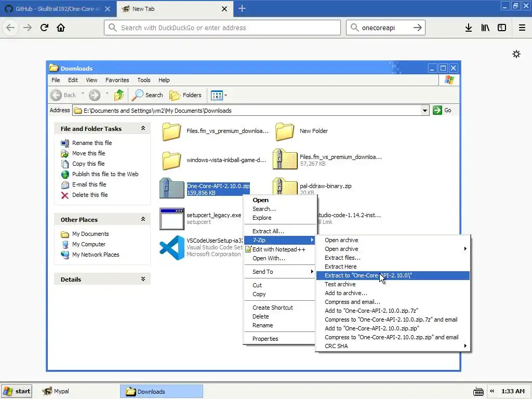Open the Edit menu in Explorer

click(73, 80)
